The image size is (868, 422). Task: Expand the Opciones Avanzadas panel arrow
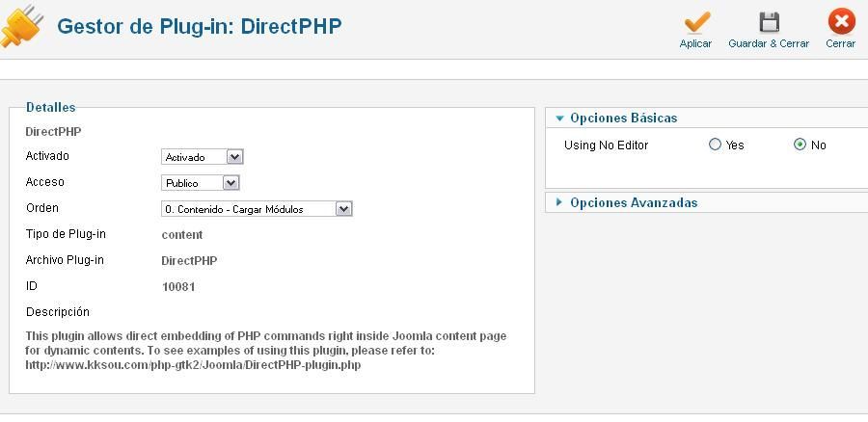tap(559, 202)
